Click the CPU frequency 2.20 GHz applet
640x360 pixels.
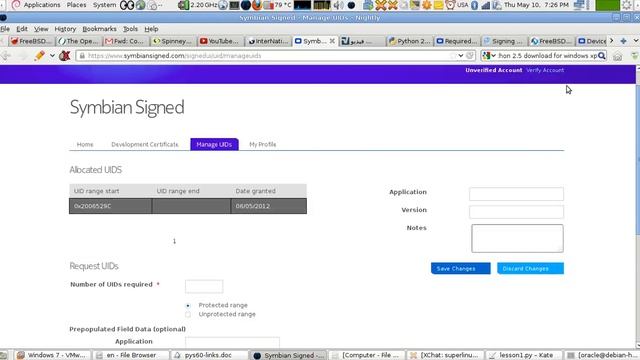point(198,5)
